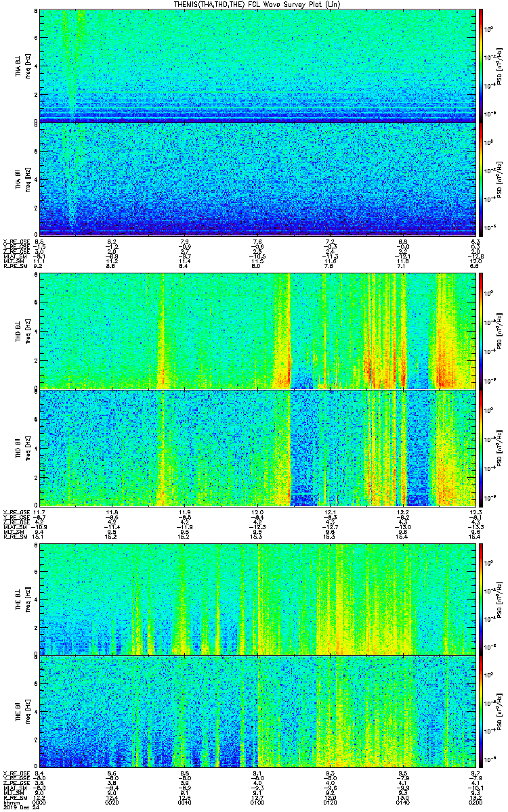Click the THD B-parallel freq axis label

coord(28,447)
